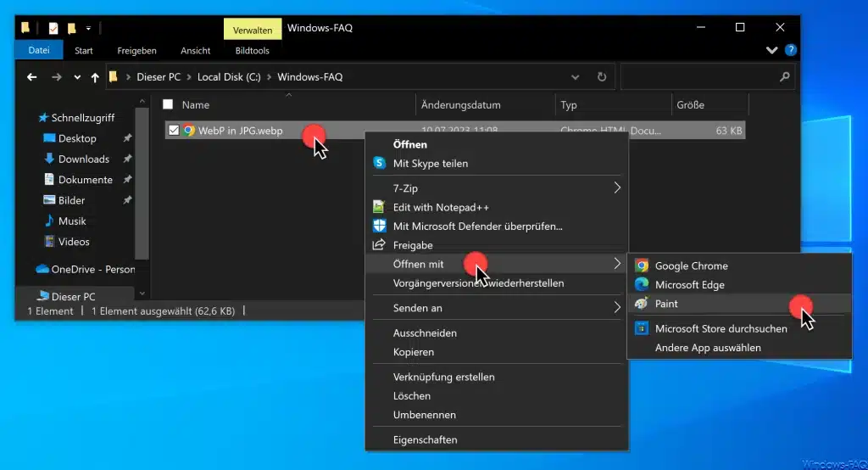Viewport: 868px width, 470px height.
Task: Open Explorer help question mark
Action: point(791,50)
